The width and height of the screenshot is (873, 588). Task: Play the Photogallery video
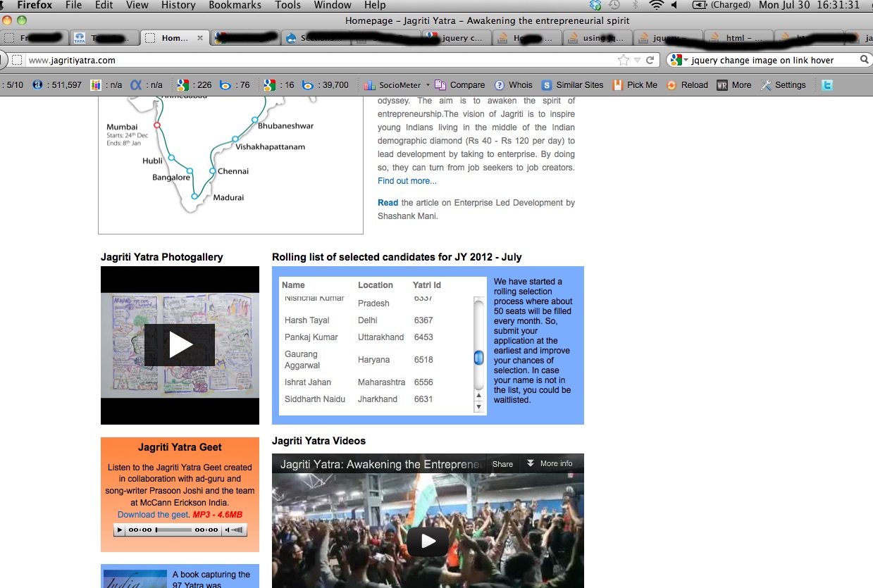180,345
